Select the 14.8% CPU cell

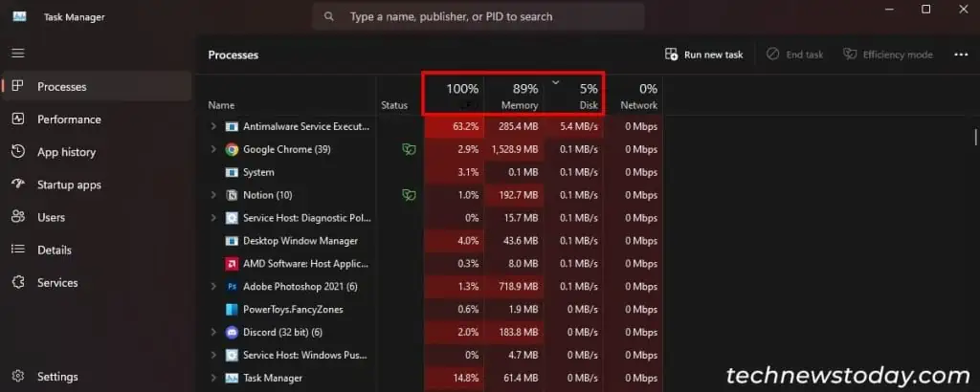point(454,379)
